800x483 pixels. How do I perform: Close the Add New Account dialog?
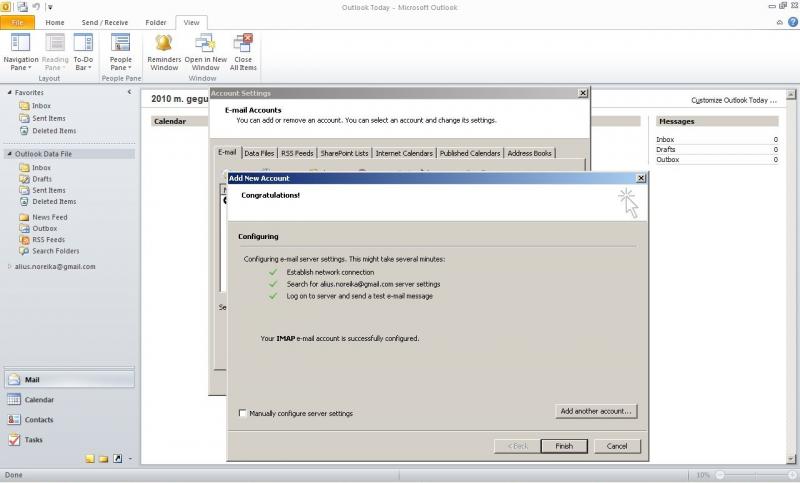pyautogui.click(x=641, y=178)
